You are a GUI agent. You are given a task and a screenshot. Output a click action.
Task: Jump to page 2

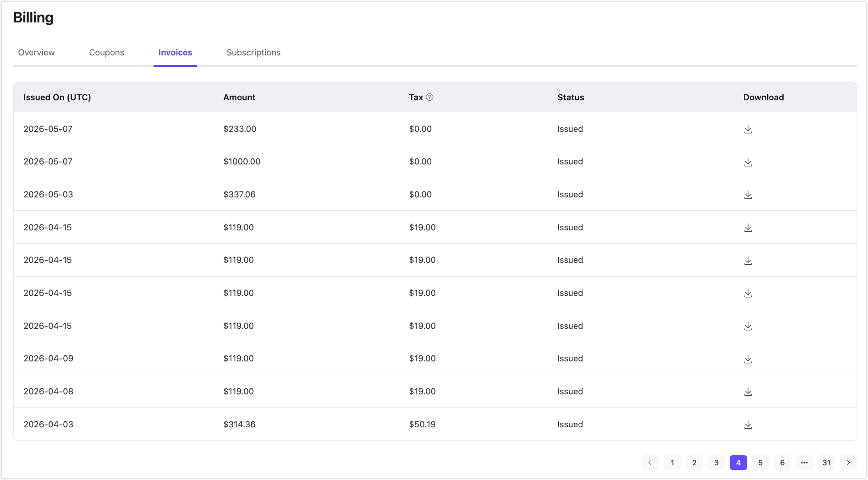(694, 463)
